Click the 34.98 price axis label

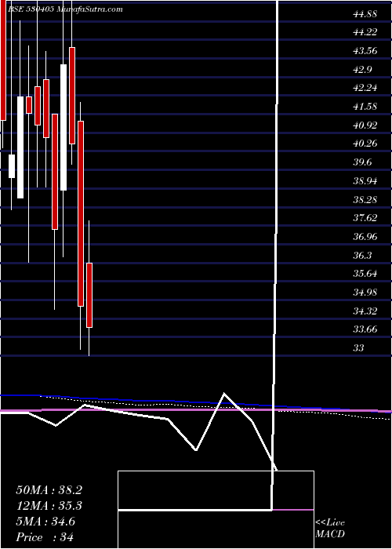(365, 292)
